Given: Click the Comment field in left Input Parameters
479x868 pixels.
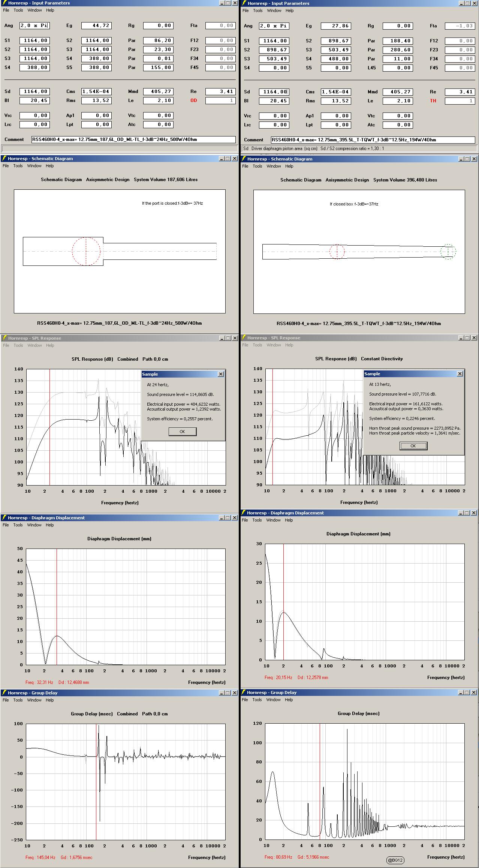Looking at the screenshot, I should point(133,139).
